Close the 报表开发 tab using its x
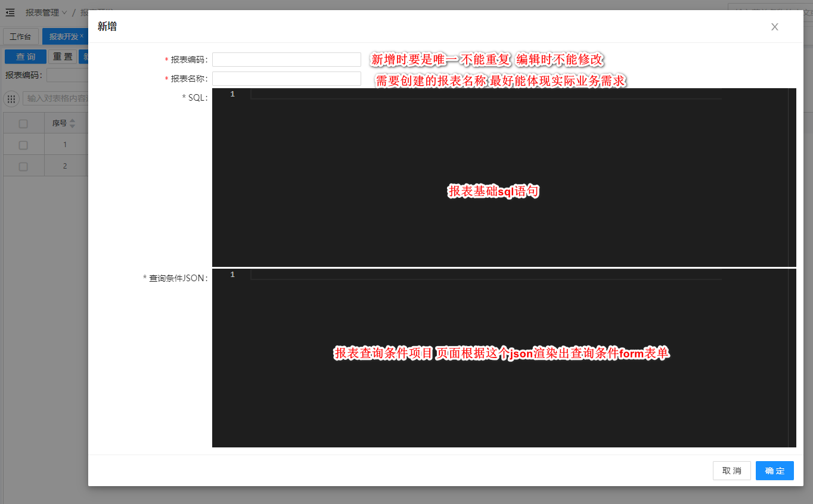This screenshot has height=504, width=813. coord(82,36)
